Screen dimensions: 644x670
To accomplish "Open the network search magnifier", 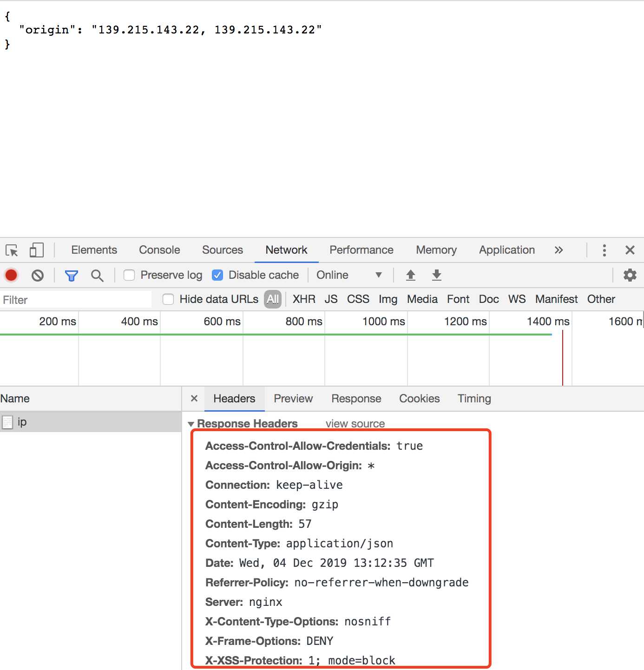I will click(97, 276).
